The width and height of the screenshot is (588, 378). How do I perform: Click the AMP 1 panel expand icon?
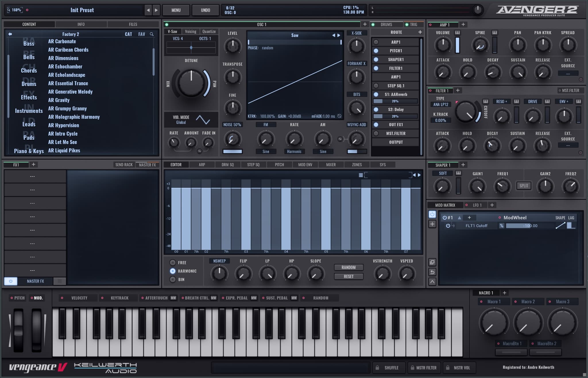pyautogui.click(x=462, y=24)
